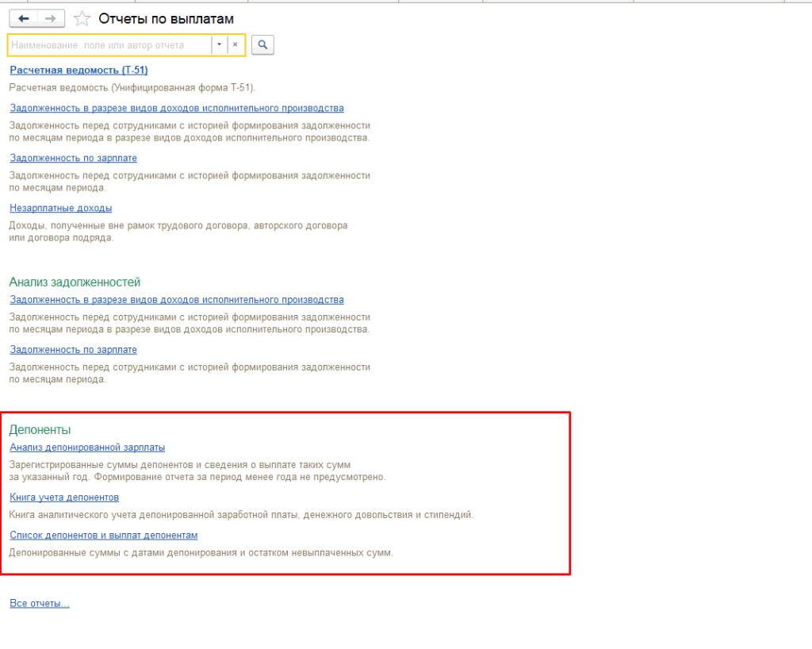Add report page to favorites with star
This screenshot has height=649, width=812.
click(x=81, y=18)
